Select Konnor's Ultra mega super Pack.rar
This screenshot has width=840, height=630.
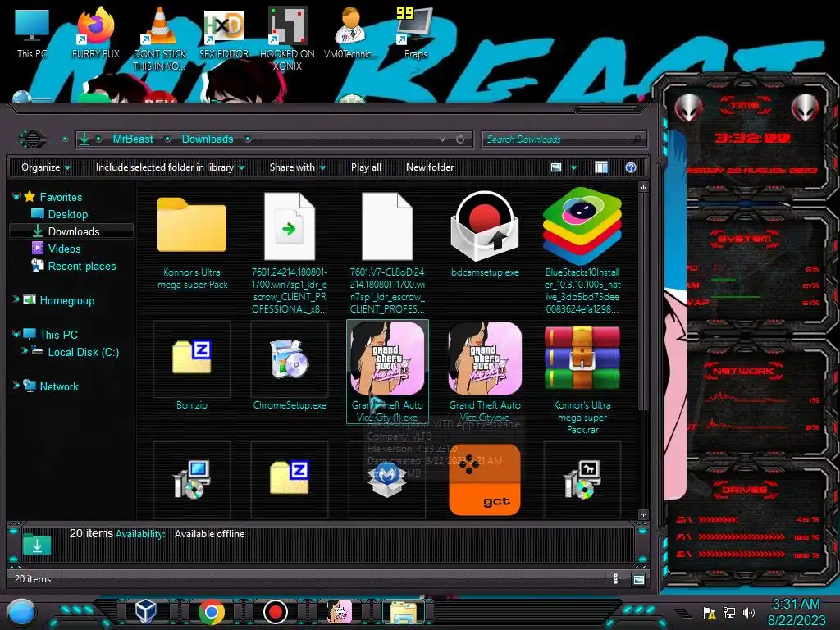(582, 379)
